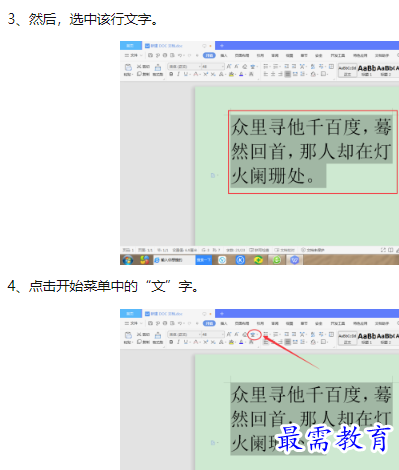The width and height of the screenshot is (399, 470).
Task: Select 页面布局 tab in step 3 screenshot
Action: [x=242, y=55]
